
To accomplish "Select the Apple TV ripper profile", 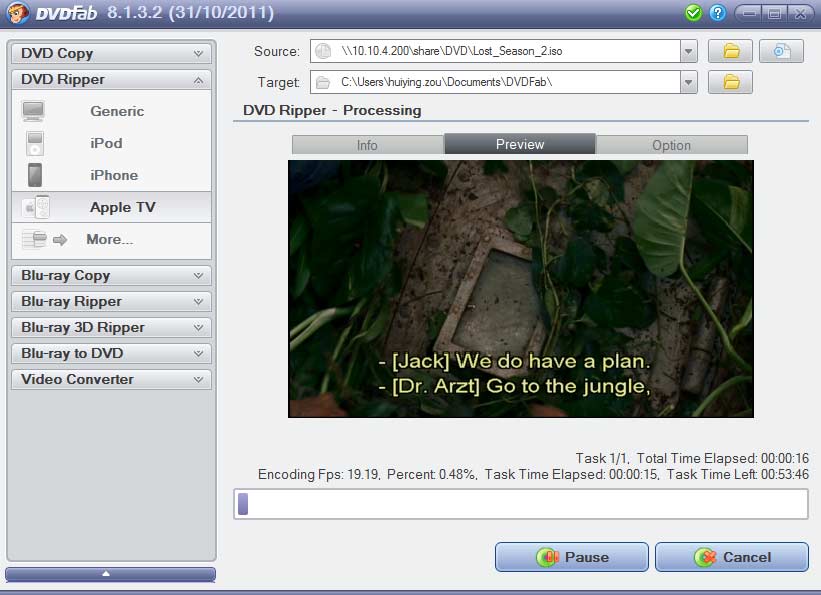I will tap(112, 207).
